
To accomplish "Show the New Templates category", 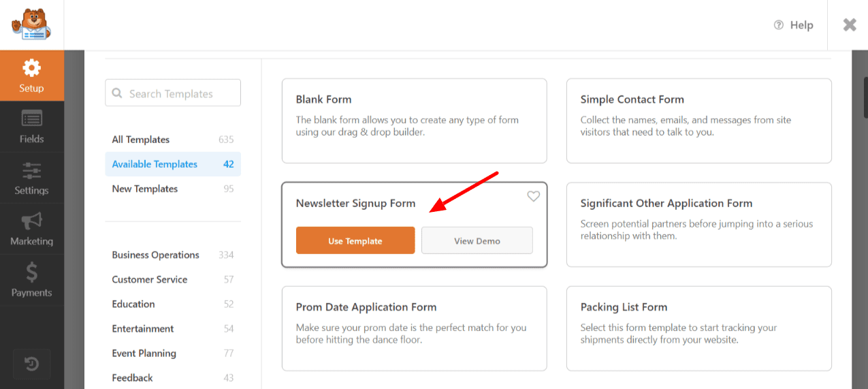I will (x=145, y=189).
